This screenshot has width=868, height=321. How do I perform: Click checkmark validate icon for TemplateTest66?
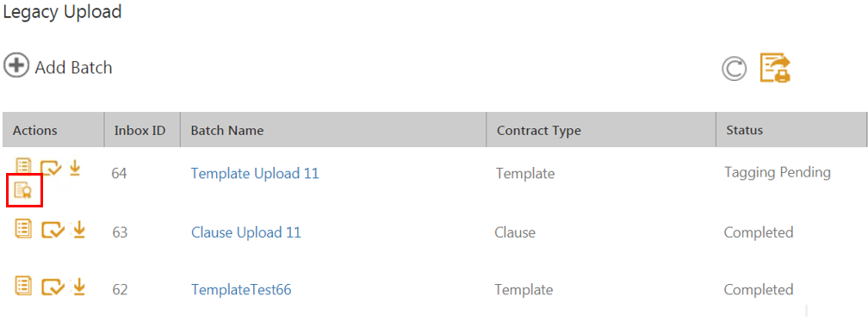(x=53, y=287)
